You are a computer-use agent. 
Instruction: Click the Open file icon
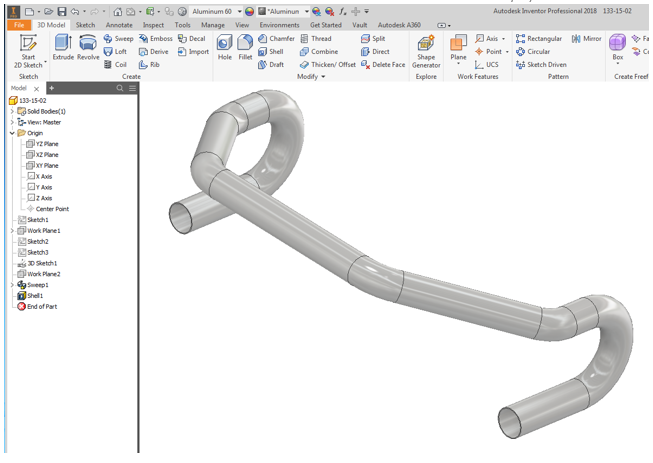pyautogui.click(x=49, y=12)
